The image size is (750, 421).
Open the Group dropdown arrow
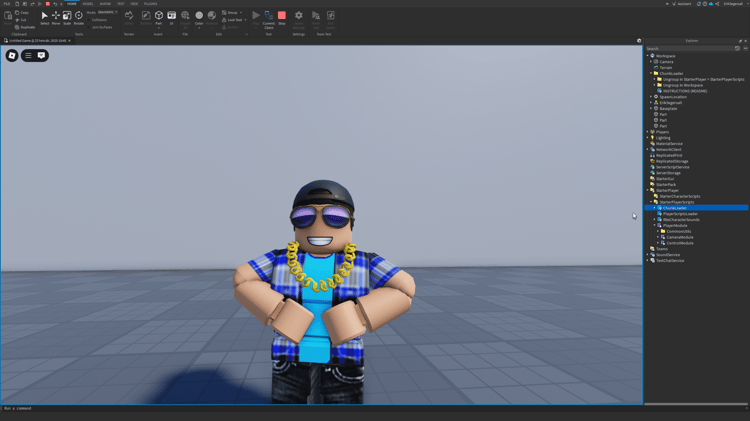[x=241, y=12]
